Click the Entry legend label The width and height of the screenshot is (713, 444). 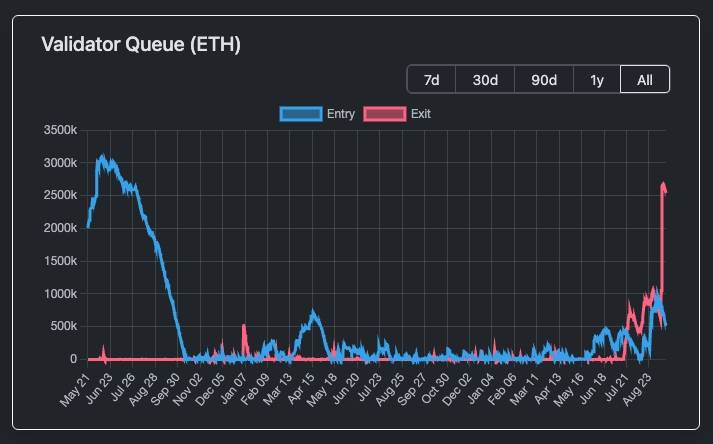point(341,114)
